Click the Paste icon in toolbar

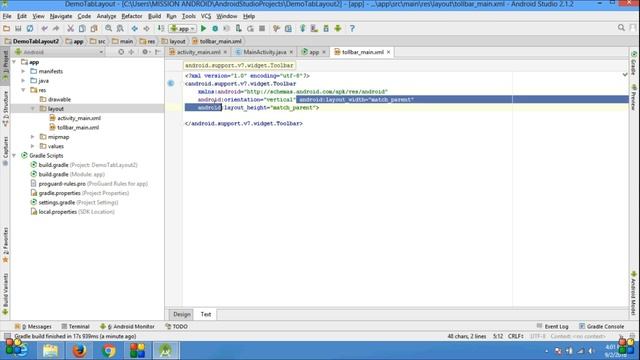(94, 29)
